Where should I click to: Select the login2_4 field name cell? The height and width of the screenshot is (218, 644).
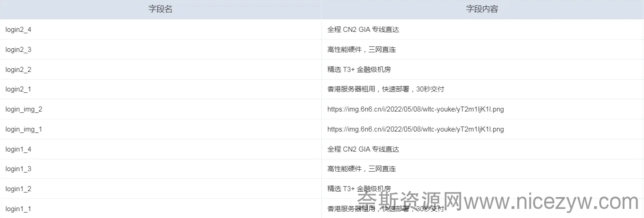[160, 30]
